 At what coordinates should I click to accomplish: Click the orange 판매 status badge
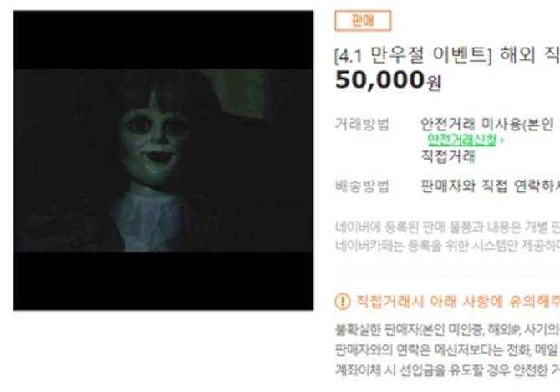tap(363, 21)
